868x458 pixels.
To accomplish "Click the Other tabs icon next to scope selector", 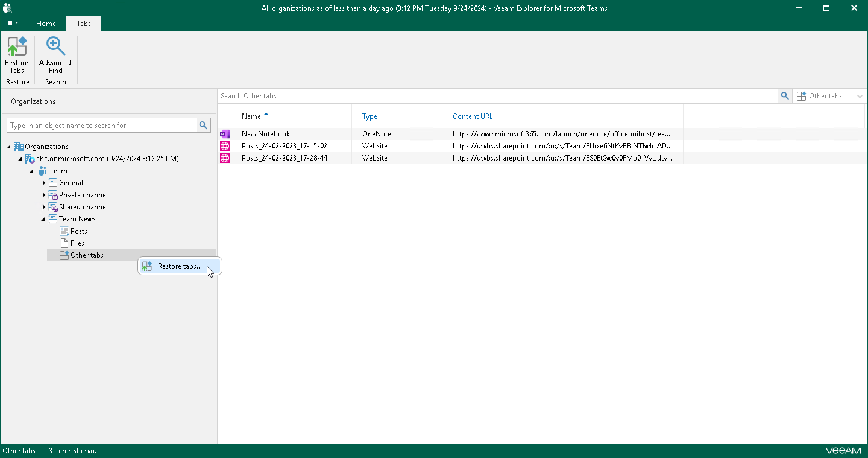I will tap(801, 95).
